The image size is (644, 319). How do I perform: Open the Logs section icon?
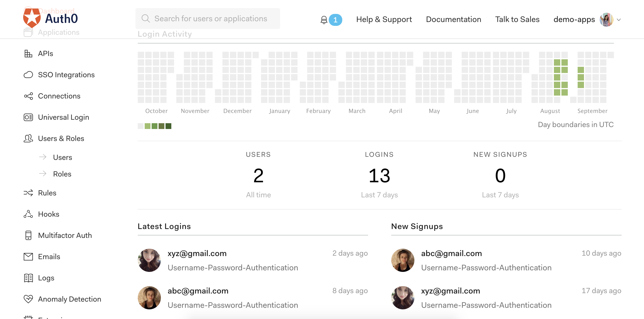pos(28,278)
